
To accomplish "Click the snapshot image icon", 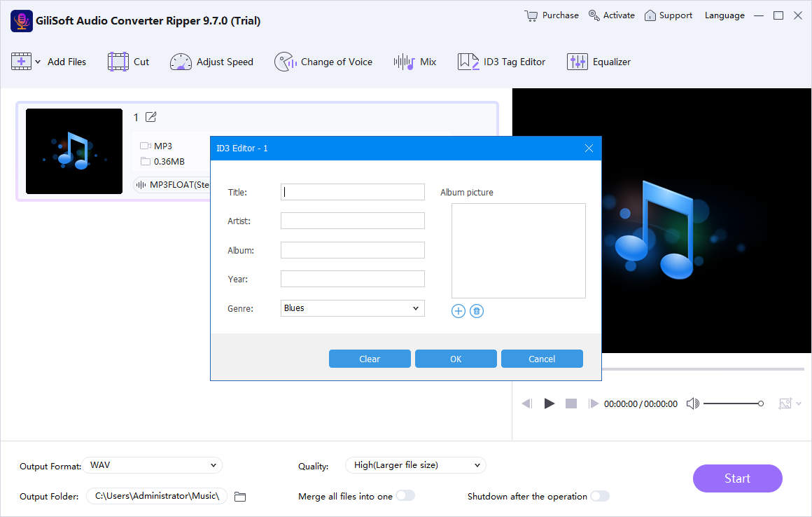I will [785, 404].
